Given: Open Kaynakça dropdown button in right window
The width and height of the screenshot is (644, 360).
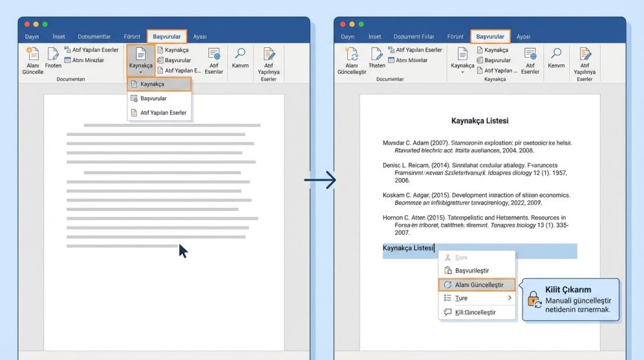Looking at the screenshot, I should [x=462, y=60].
